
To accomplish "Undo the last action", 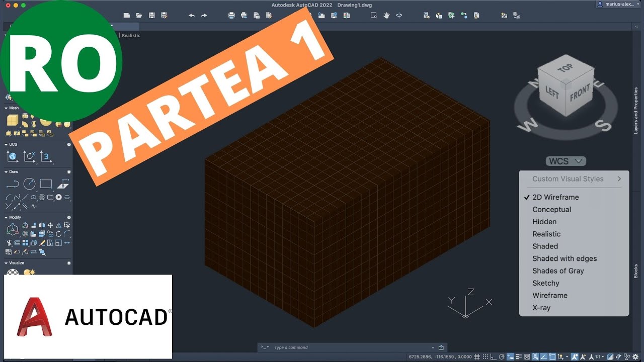I will tap(192, 16).
